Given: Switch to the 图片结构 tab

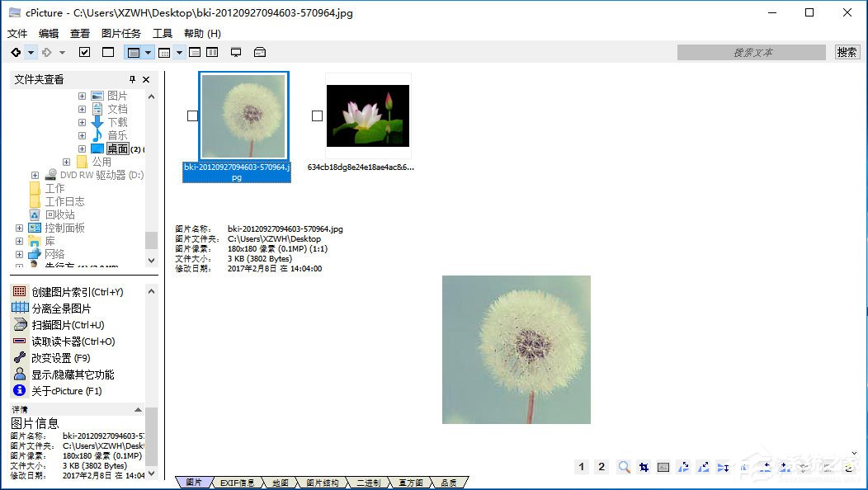Looking at the screenshot, I should 322,483.
